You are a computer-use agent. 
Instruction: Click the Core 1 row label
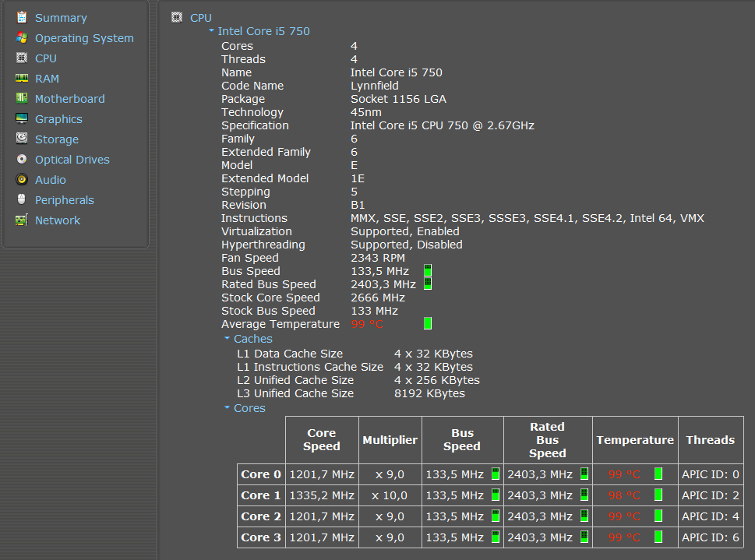261,495
